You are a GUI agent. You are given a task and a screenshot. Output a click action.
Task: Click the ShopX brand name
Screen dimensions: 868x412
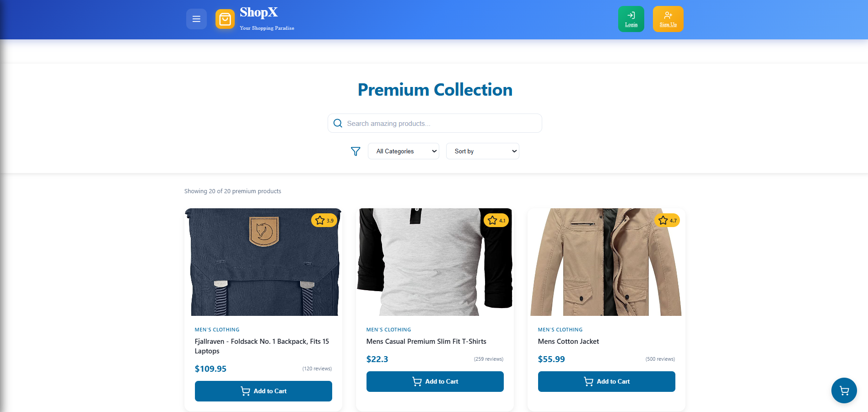[259, 12]
